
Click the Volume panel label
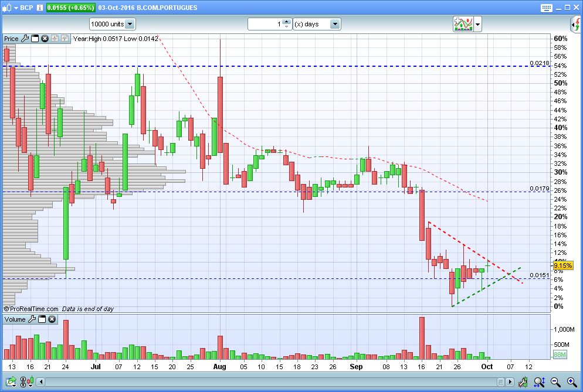coord(15,319)
